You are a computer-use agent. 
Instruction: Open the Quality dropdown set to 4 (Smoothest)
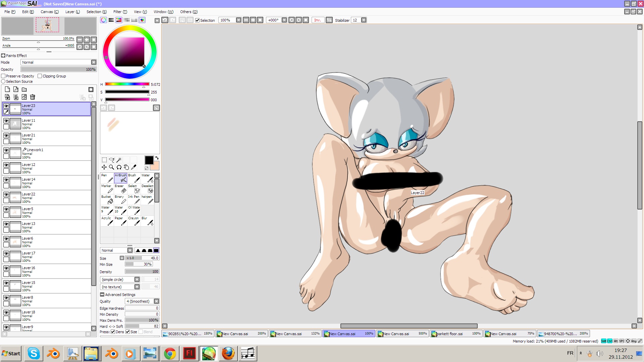pyautogui.click(x=156, y=301)
